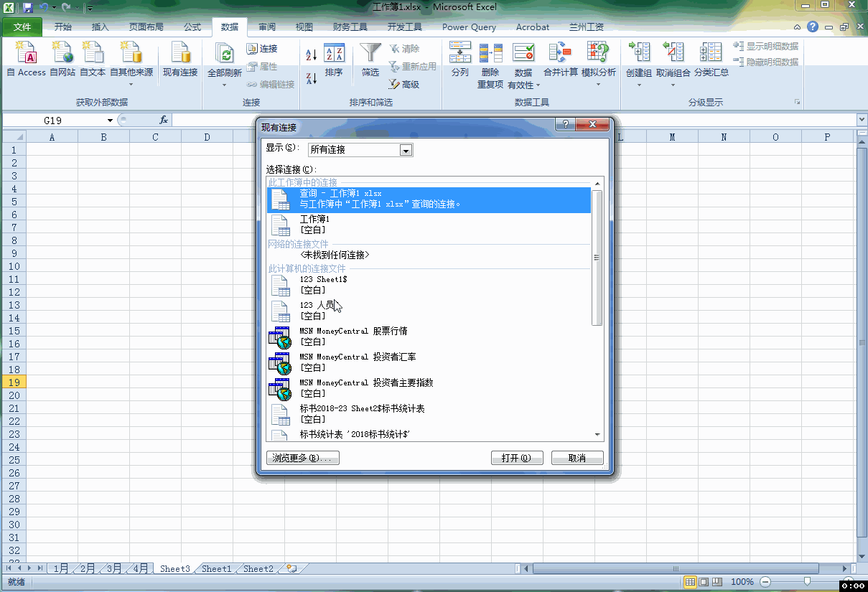This screenshot has height=592, width=868.
Task: Click the select-all corner of the sheet
Action: pyautogui.click(x=14, y=136)
